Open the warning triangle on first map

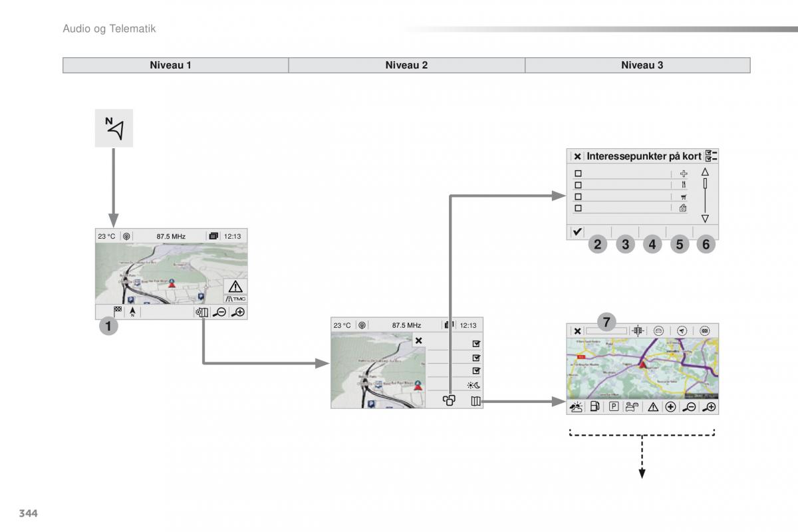pos(235,287)
